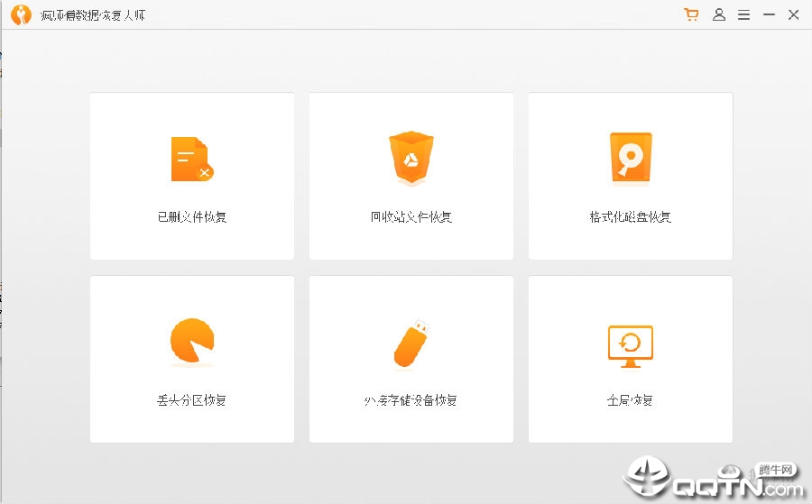This screenshot has height=504, width=812.
Task: Open the user account icon
Action: coord(719,14)
